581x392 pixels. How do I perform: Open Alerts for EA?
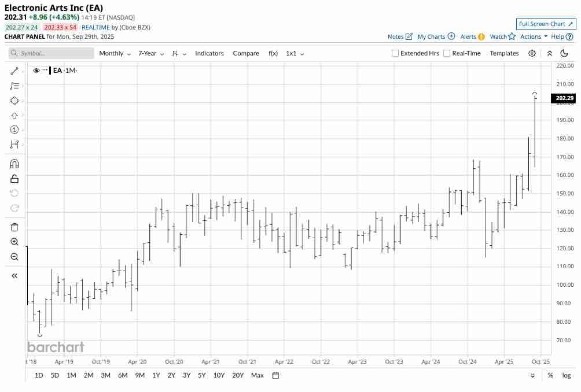pyautogui.click(x=472, y=36)
